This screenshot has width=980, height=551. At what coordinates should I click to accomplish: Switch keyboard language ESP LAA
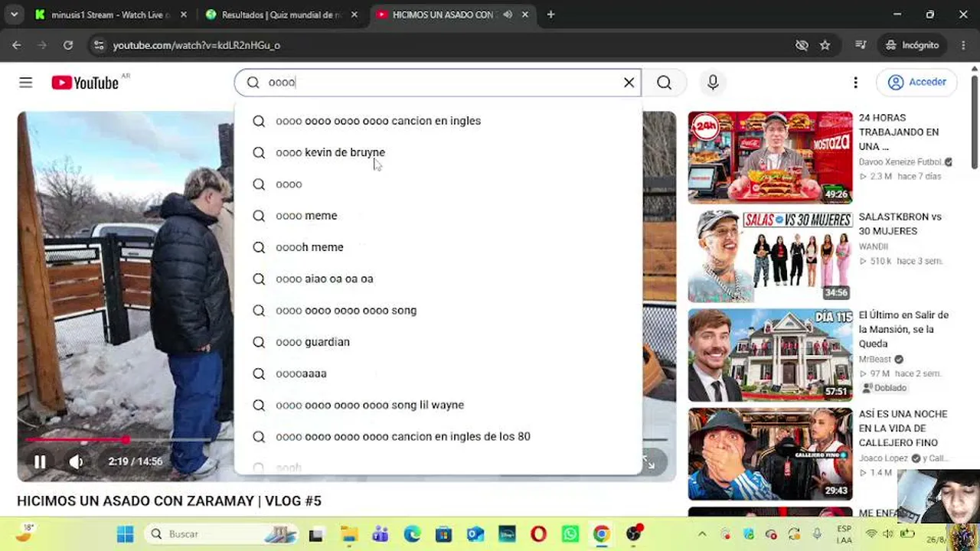[x=844, y=534]
